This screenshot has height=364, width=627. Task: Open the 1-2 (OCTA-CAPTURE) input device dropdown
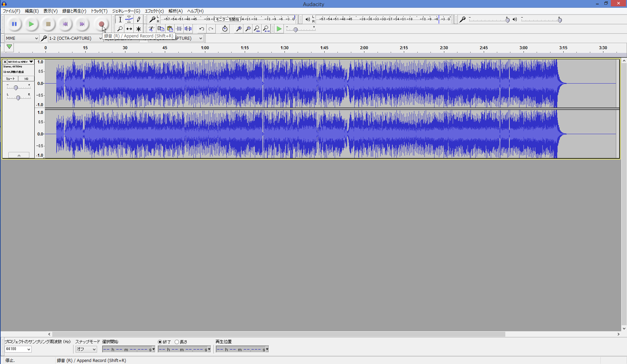[x=75, y=38]
